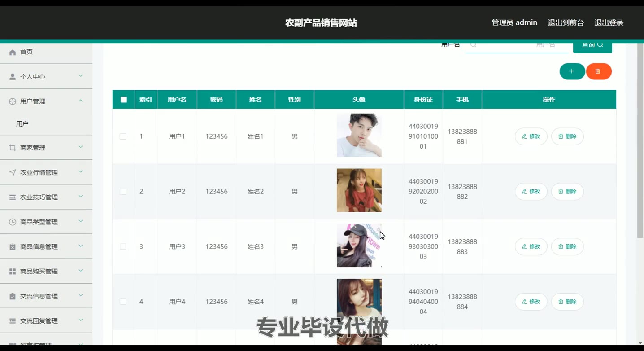The width and height of the screenshot is (644, 351).
Task: Click the person icon beside 个人中心
Action: 13,77
